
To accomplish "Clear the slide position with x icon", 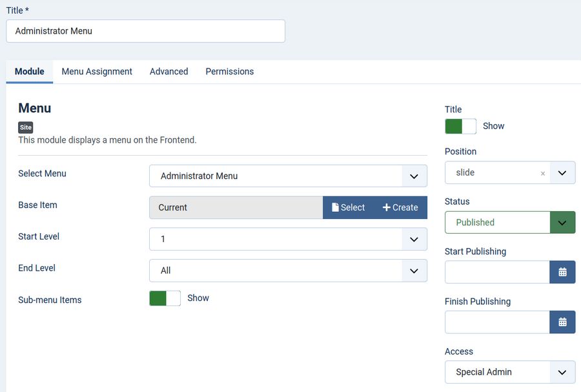I will pos(542,173).
